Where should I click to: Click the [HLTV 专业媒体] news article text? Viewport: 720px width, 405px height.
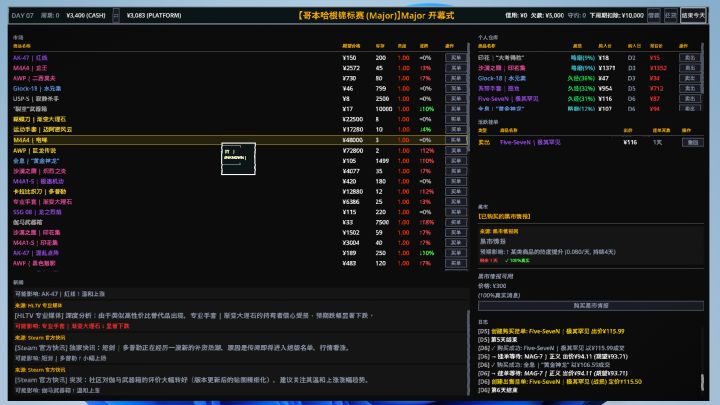(x=194, y=316)
